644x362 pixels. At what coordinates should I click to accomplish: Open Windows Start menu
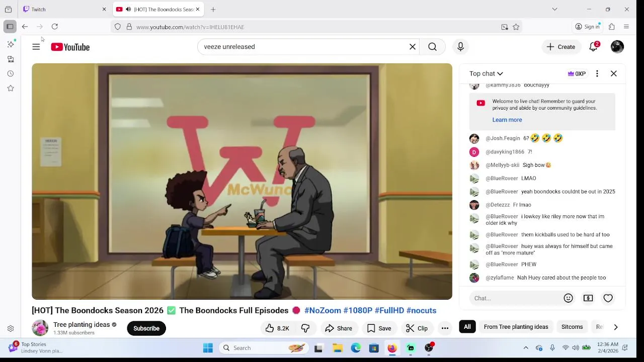point(208,348)
